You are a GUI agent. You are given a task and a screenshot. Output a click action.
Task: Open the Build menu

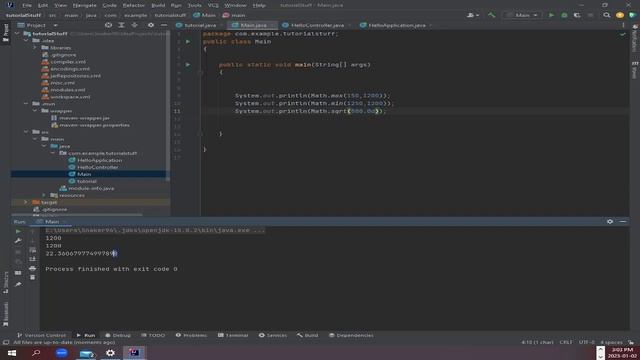pos(158,5)
